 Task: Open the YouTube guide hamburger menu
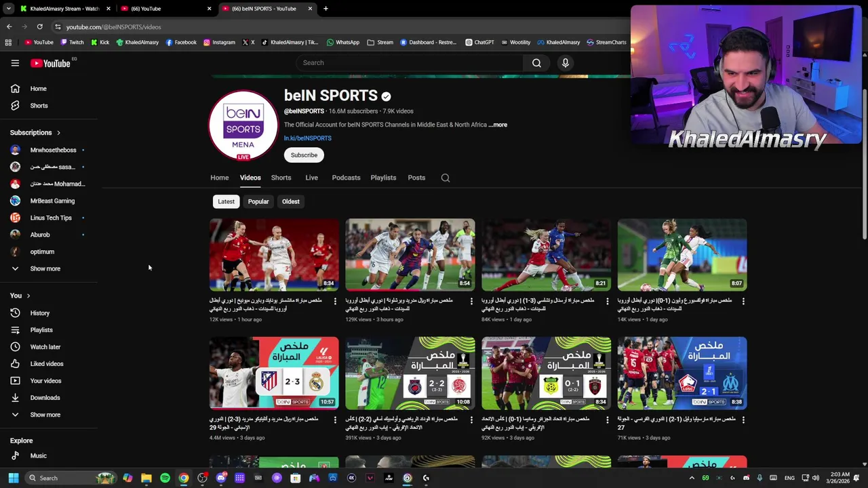[15, 63]
